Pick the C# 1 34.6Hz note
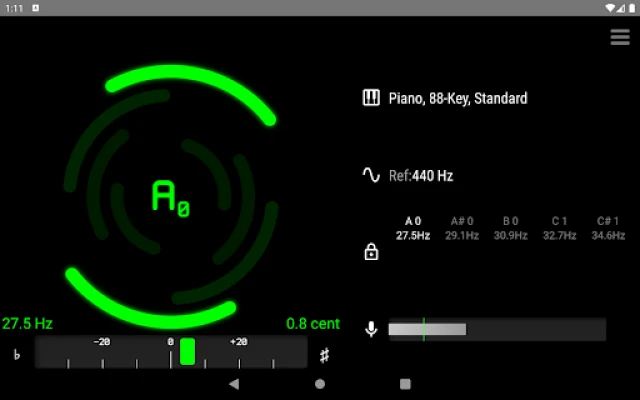 pos(608,228)
